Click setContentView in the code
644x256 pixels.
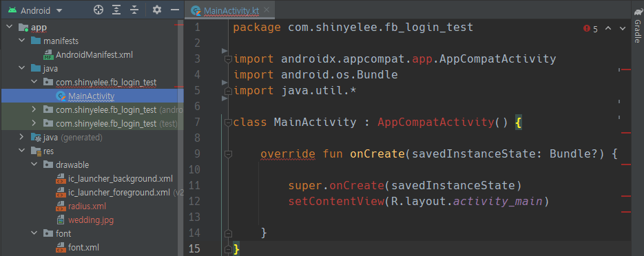coord(336,202)
